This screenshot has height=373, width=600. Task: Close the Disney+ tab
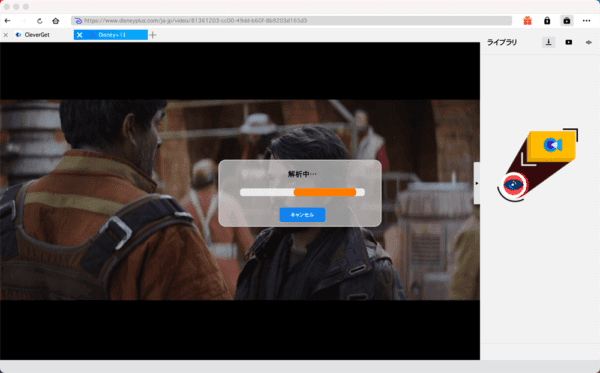[x=79, y=35]
